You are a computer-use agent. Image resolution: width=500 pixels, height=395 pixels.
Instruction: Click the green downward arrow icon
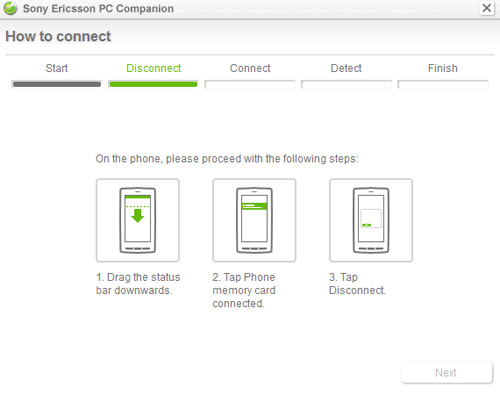tap(137, 216)
